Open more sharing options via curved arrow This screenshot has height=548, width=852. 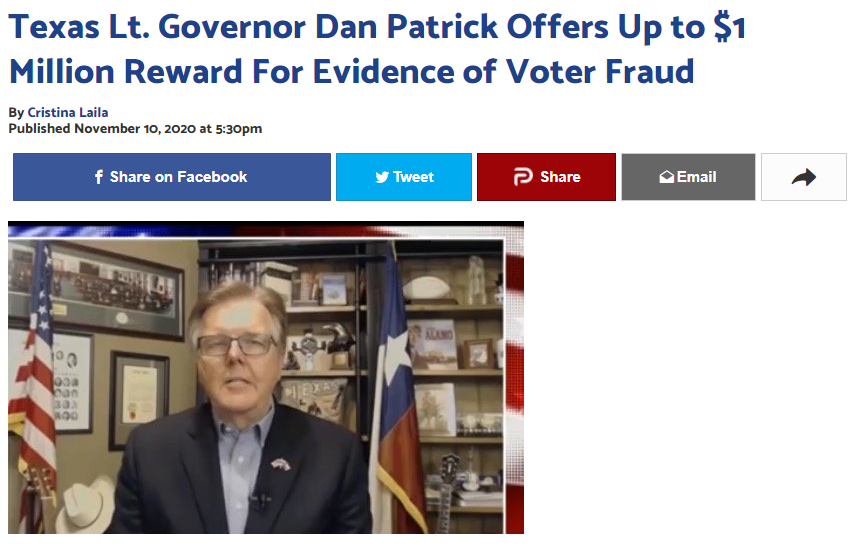coord(804,177)
